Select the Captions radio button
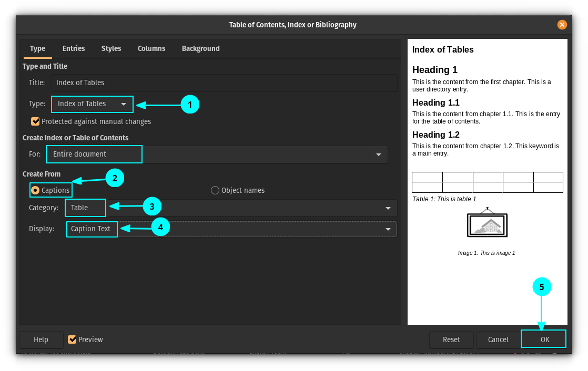The height and width of the screenshot is (371, 588). tap(34, 190)
